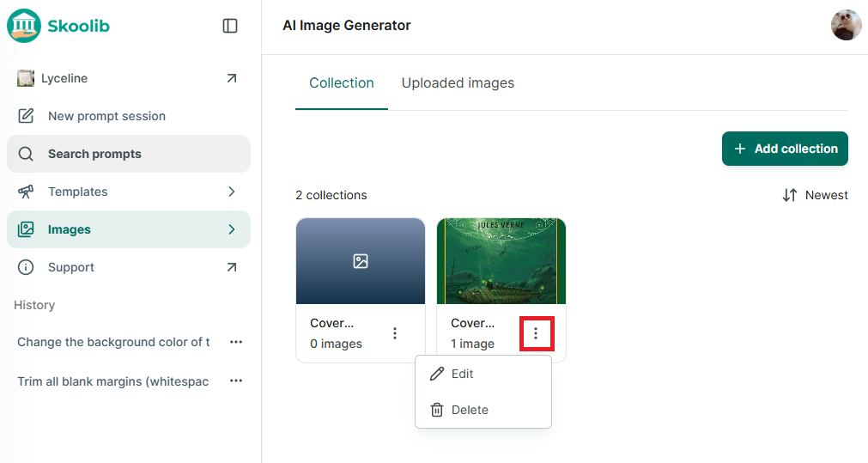Select the Collection tab

tap(342, 83)
